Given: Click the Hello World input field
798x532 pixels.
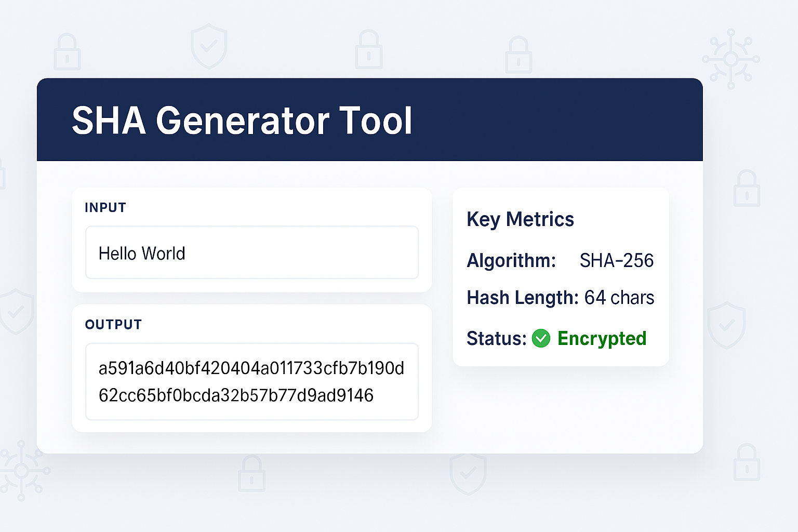Looking at the screenshot, I should pyautogui.click(x=252, y=253).
